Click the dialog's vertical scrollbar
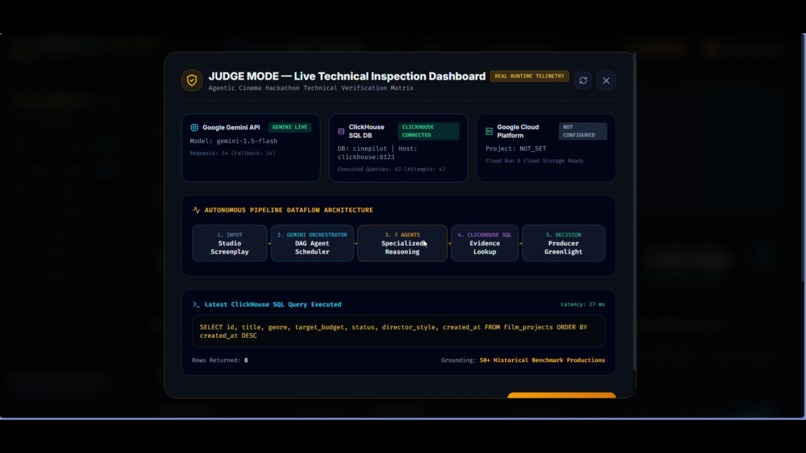 click(634, 211)
